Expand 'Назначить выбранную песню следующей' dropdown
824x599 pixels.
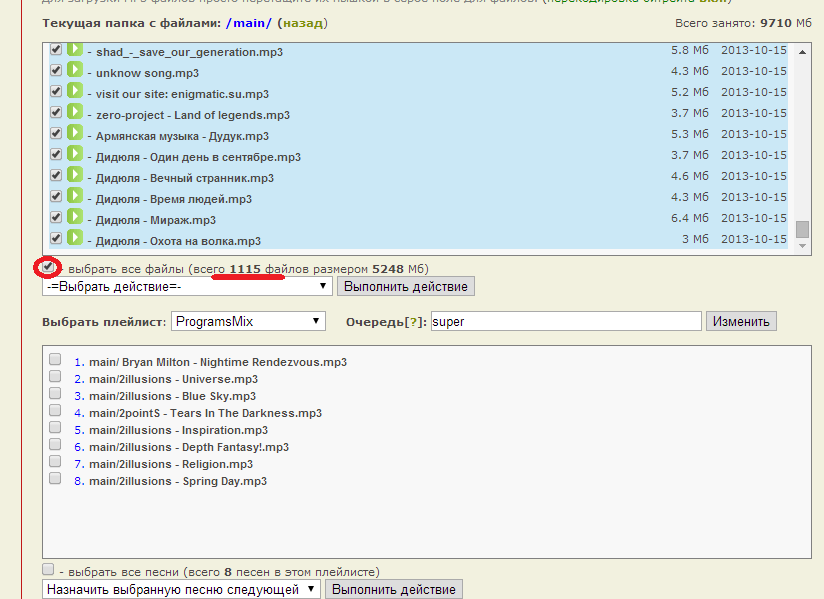pyautogui.click(x=181, y=589)
